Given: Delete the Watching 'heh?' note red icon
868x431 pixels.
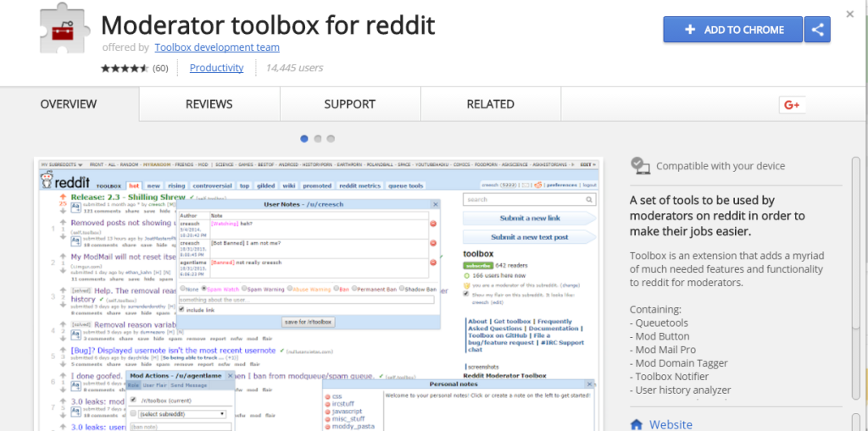Looking at the screenshot, I should [x=433, y=224].
